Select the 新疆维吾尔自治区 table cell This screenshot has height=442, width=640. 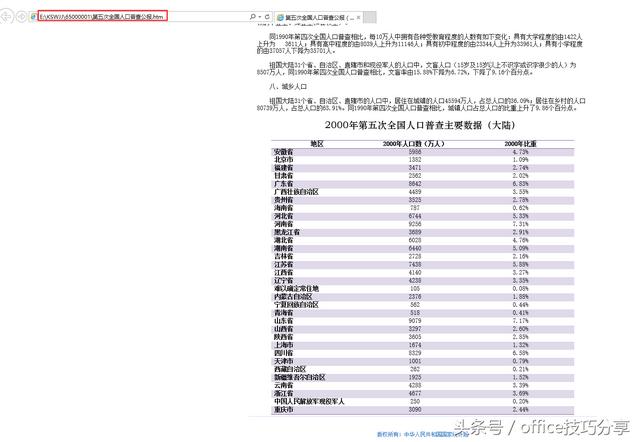(x=300, y=378)
